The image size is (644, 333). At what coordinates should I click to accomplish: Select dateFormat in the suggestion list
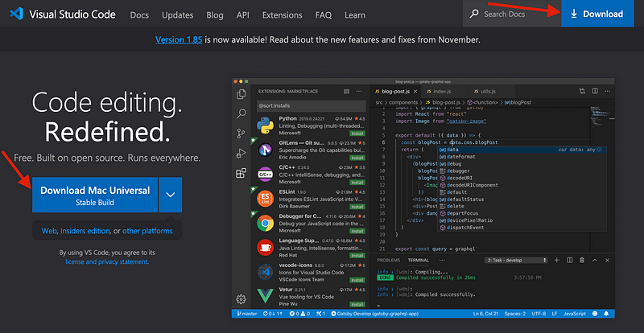(460, 156)
